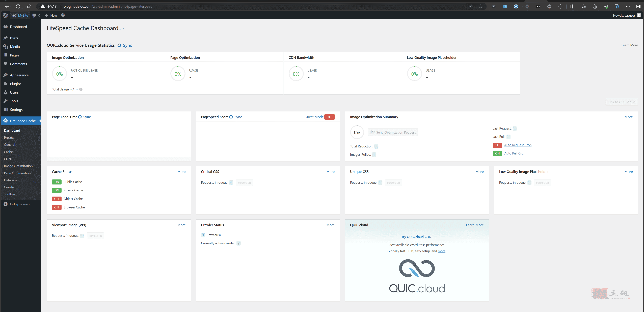This screenshot has height=312, width=644.
Task: Click LiteSpeed diamond icon in admin bar
Action: 63,15
